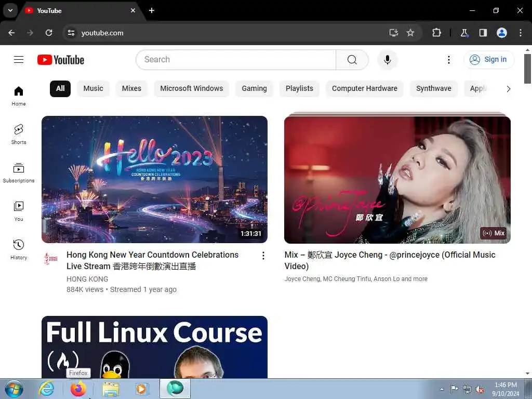Show hidden system tray icons
The height and width of the screenshot is (399, 532).
click(442, 389)
